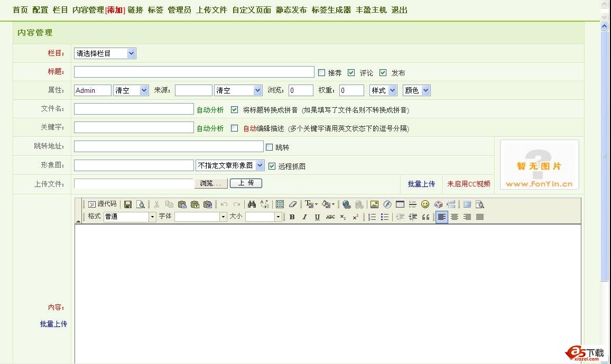Open the 格式 format dropdown
Image resolution: width=611 pixels, height=364 pixels.
pos(130,217)
